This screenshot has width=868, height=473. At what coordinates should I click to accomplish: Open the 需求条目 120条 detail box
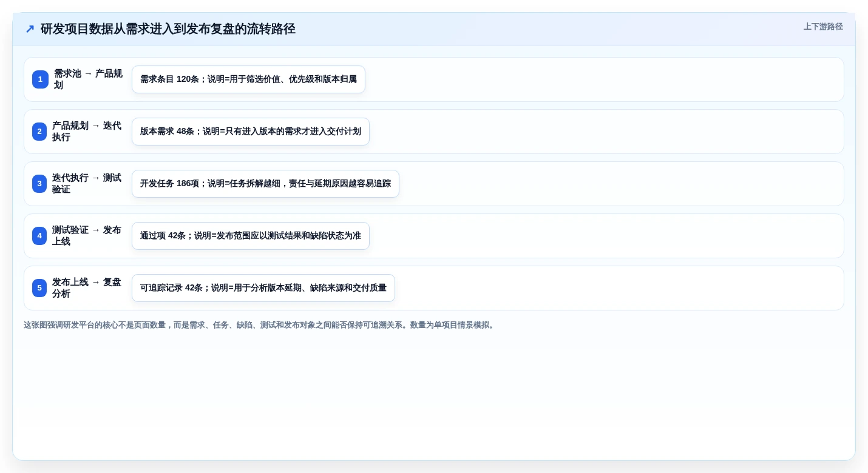point(248,79)
